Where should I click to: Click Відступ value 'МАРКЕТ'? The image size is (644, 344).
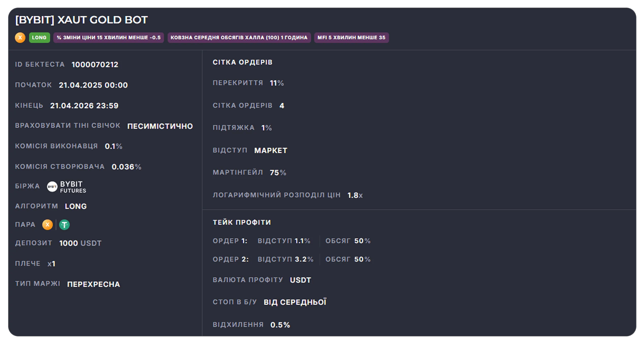pos(271,151)
